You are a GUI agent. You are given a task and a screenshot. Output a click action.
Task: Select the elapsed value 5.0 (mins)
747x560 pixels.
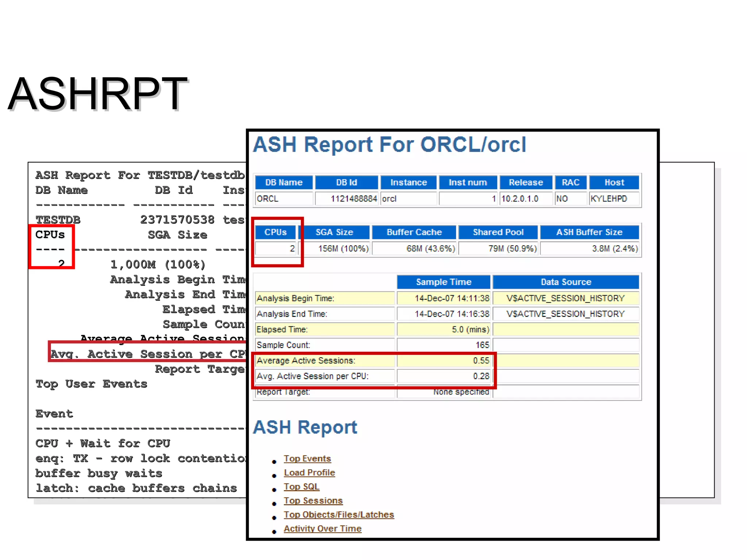tap(444, 330)
